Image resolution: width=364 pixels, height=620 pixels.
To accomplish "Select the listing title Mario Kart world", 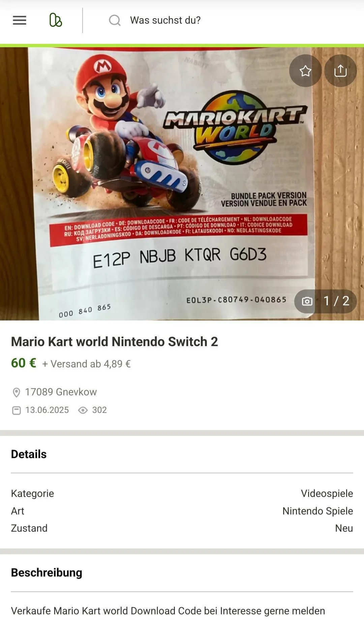I will (114, 342).
